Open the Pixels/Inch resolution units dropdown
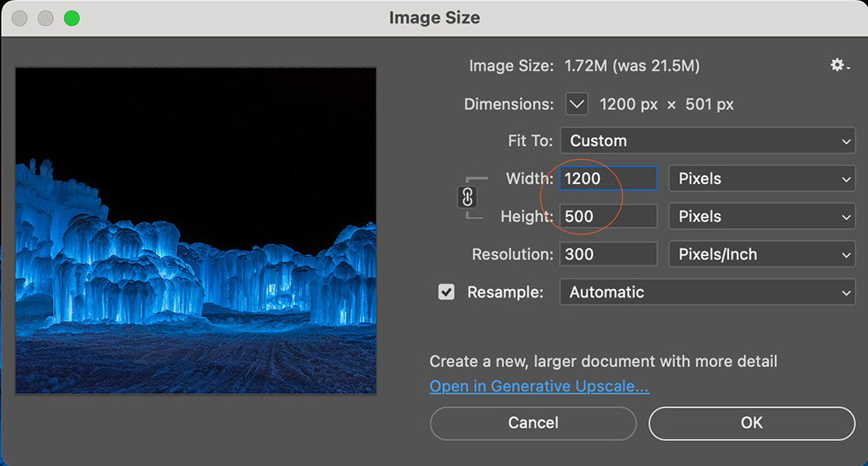The height and width of the screenshot is (466, 868). tap(762, 254)
